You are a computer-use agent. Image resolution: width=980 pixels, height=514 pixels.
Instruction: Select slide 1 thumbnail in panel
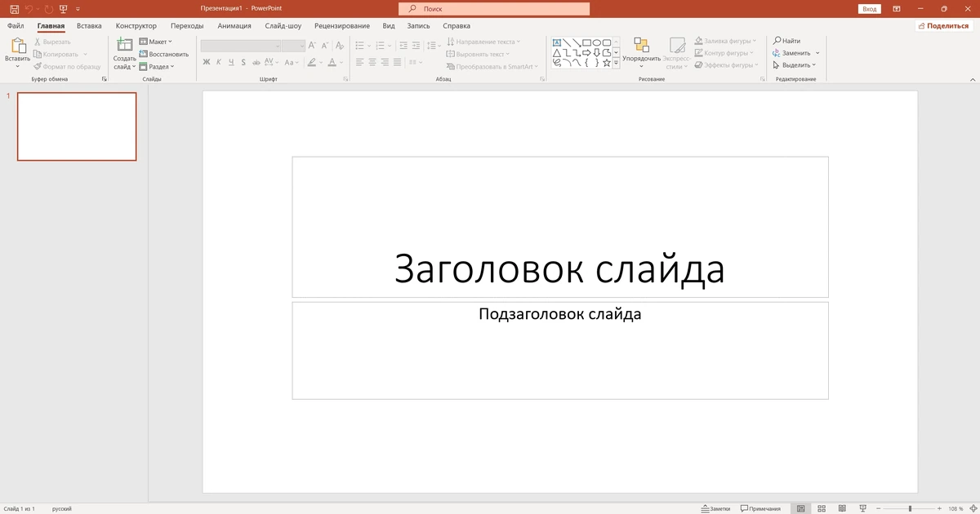(x=77, y=126)
